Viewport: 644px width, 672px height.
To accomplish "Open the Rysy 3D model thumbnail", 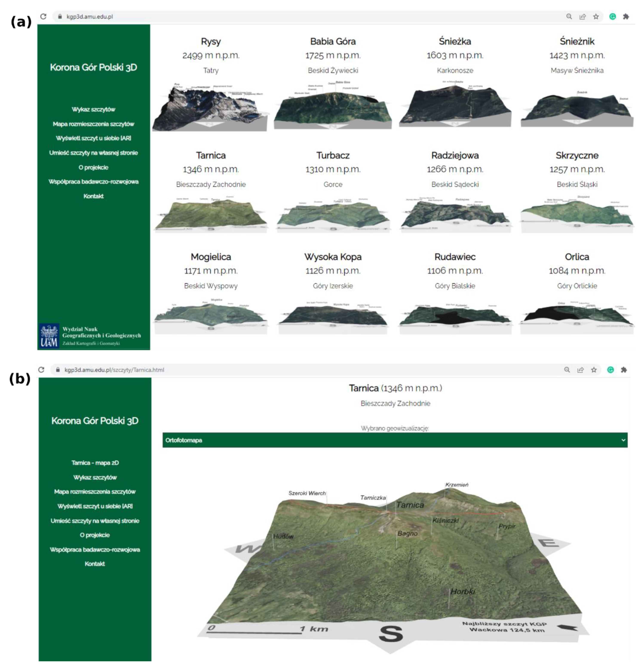I will (210, 106).
